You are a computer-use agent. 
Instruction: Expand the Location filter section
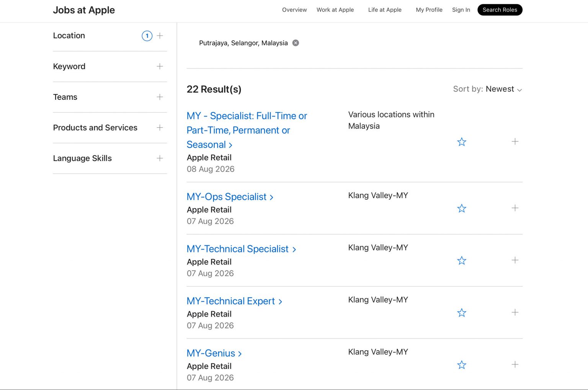[x=160, y=36]
